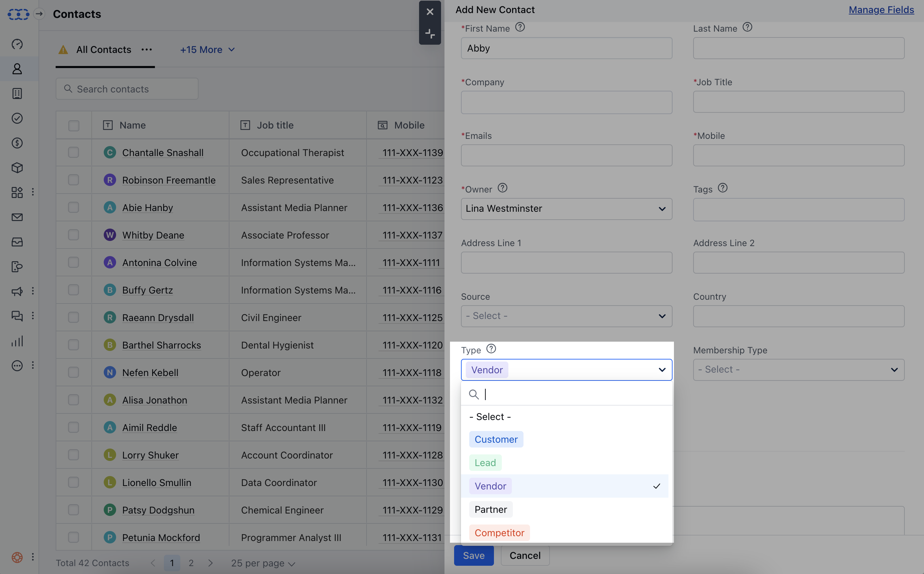Choose Customer from the Type list
The height and width of the screenshot is (574, 924).
pos(496,439)
